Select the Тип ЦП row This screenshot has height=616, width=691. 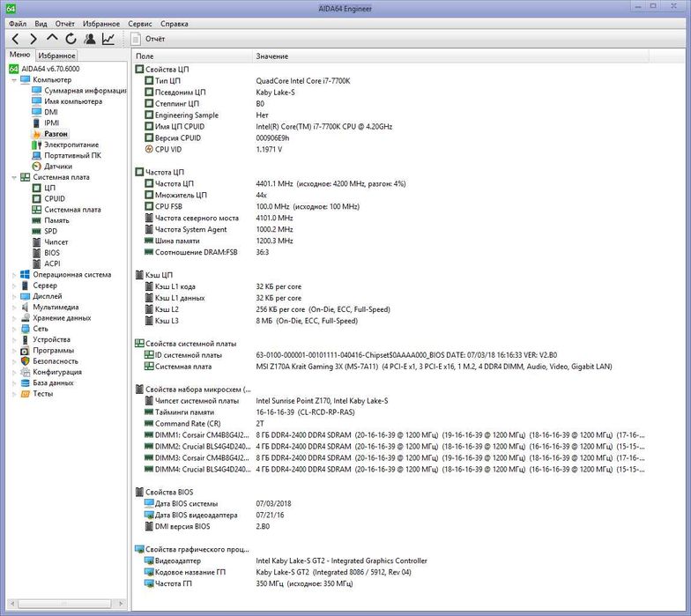pos(390,81)
